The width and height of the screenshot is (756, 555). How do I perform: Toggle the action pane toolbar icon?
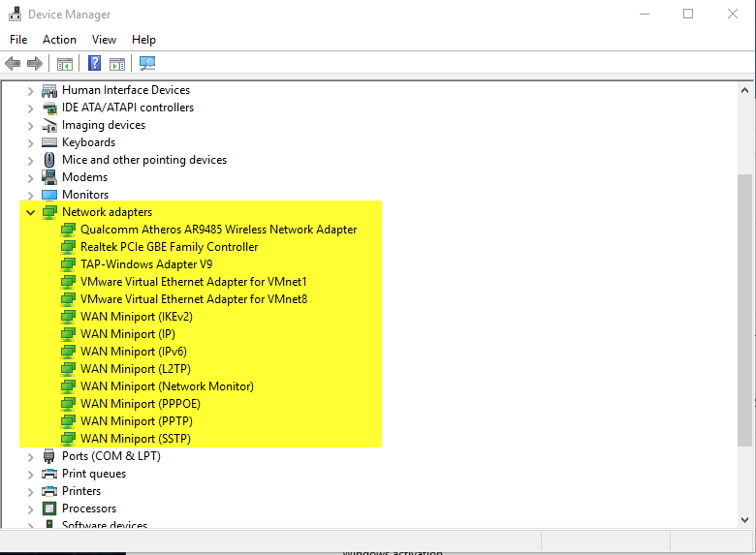117,64
